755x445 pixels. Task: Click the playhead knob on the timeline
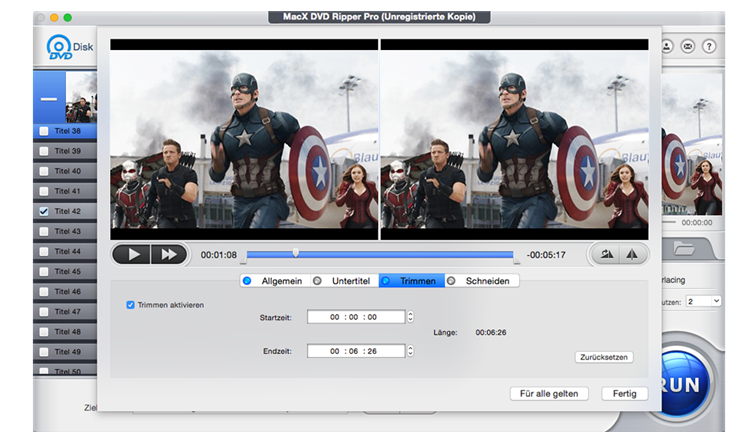296,253
